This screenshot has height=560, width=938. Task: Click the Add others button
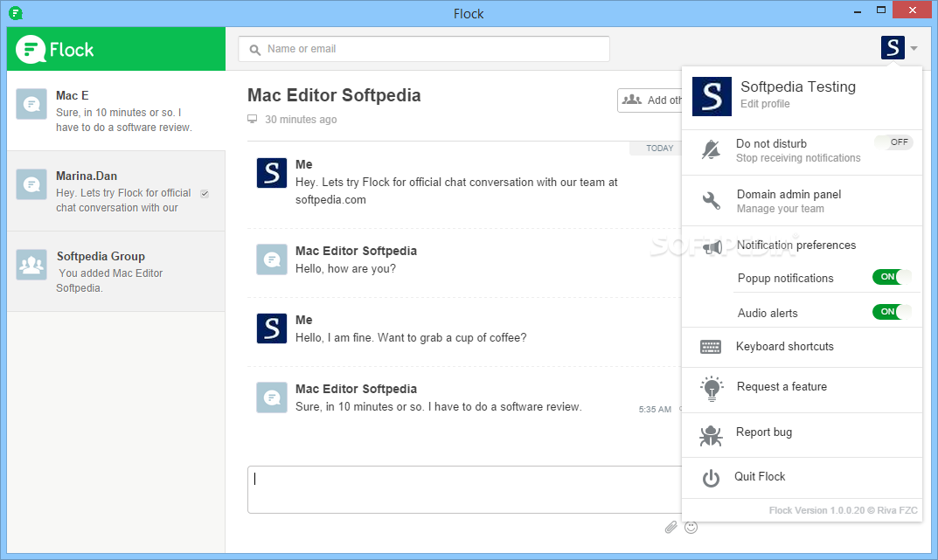(650, 100)
